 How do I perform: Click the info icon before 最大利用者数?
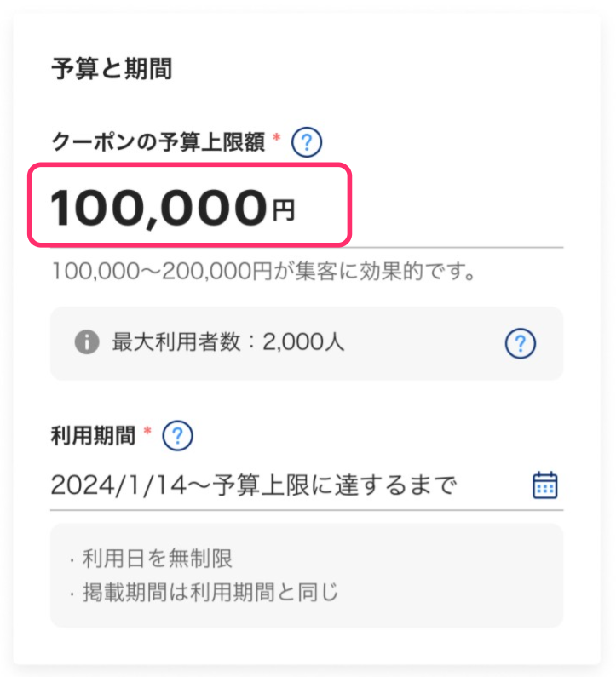(86, 343)
